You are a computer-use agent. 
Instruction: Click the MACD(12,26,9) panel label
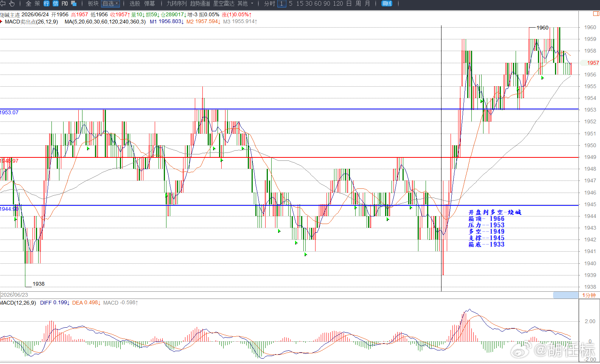(18, 303)
